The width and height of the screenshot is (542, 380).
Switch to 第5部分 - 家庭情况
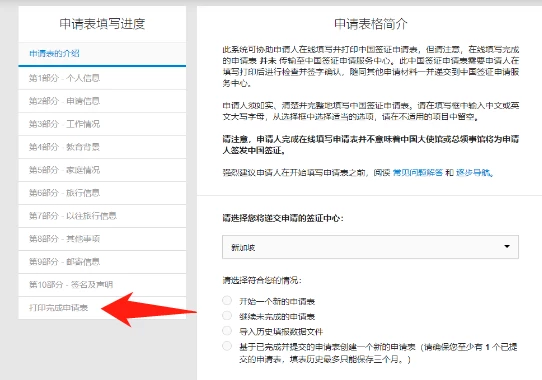(102, 170)
